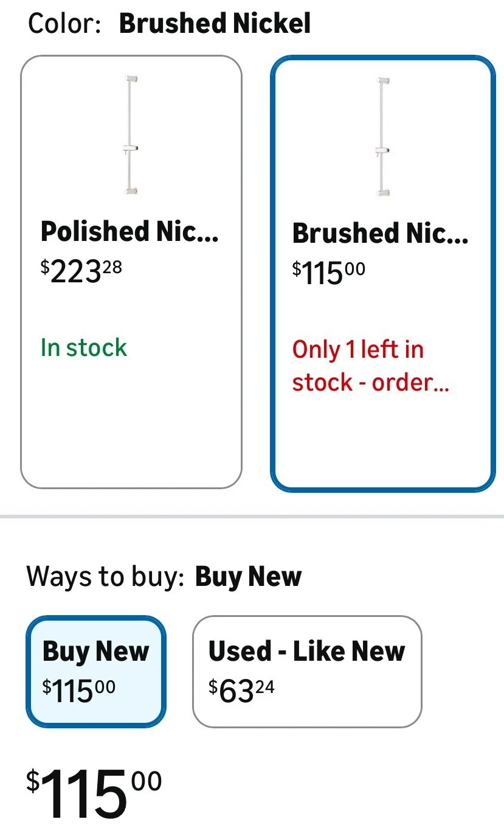Screen dimensions: 504x836
Task: Click the $115.00 price in Brushed Nickel card
Action: (x=329, y=273)
